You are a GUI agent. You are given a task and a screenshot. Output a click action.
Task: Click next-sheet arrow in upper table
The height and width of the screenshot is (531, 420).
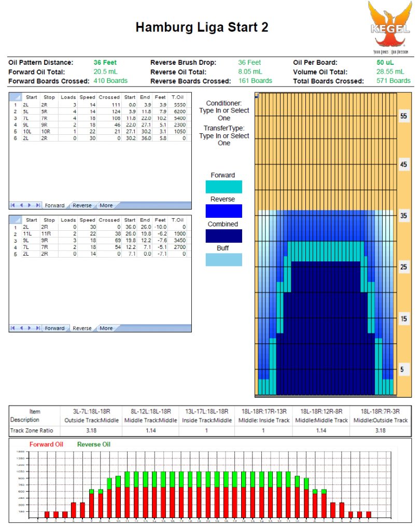click(x=30, y=205)
